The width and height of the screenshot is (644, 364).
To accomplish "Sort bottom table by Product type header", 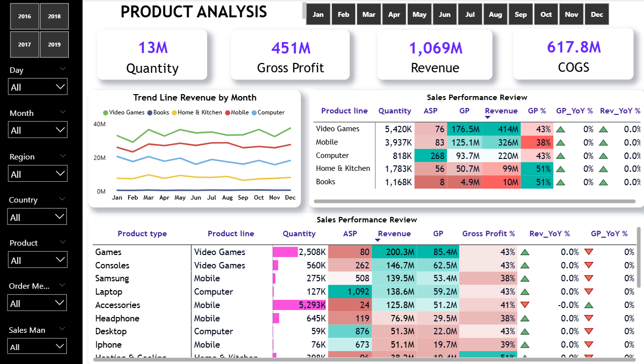I will tap(142, 234).
